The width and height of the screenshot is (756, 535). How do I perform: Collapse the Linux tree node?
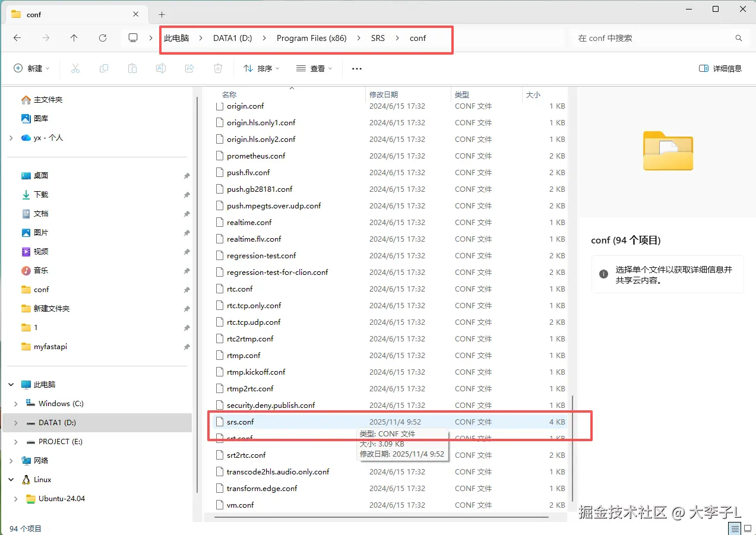tap(11, 480)
